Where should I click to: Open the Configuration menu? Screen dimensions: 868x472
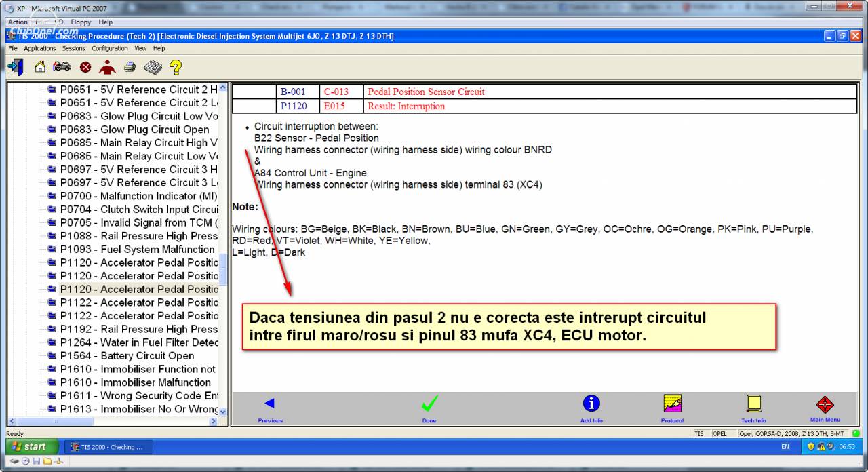coord(110,49)
